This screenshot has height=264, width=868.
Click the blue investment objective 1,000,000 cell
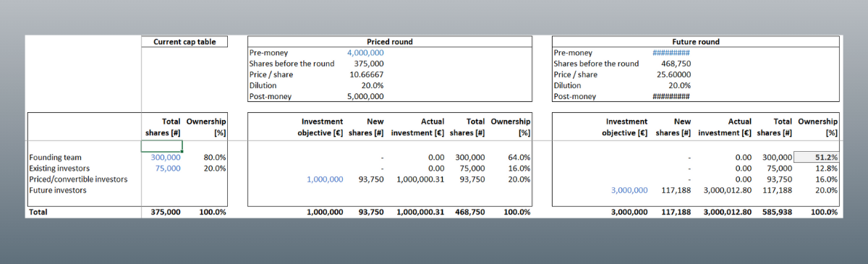pos(325,179)
